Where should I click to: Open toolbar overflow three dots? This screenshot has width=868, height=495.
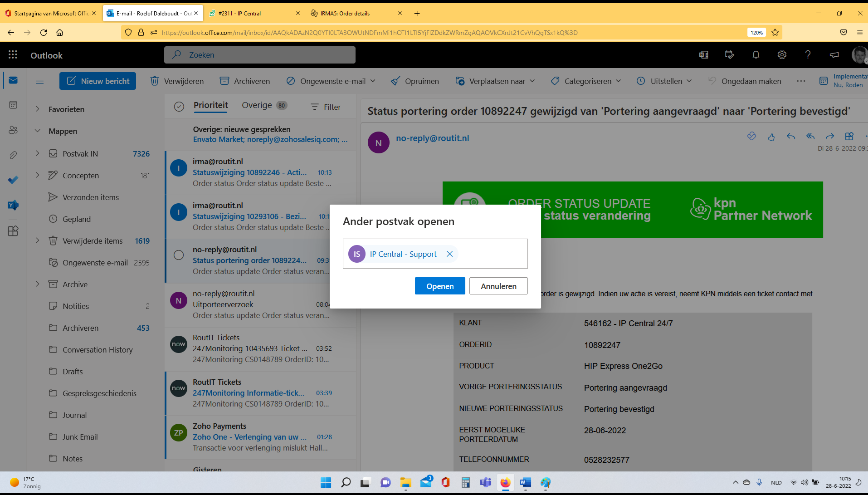[801, 81]
